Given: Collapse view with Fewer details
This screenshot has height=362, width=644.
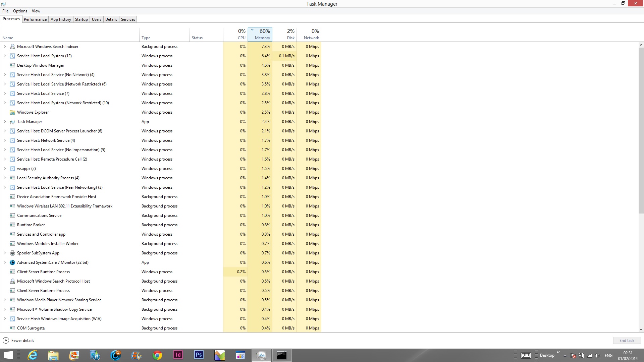Looking at the screenshot, I should [x=19, y=341].
